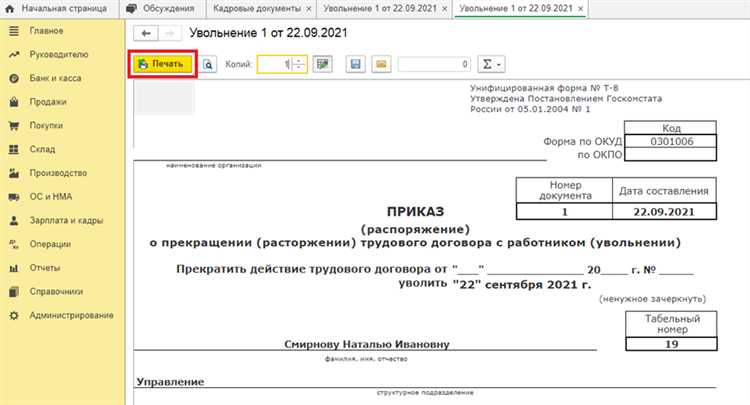750x405 pixels.
Task: Go back with left arrow button
Action: click(146, 33)
